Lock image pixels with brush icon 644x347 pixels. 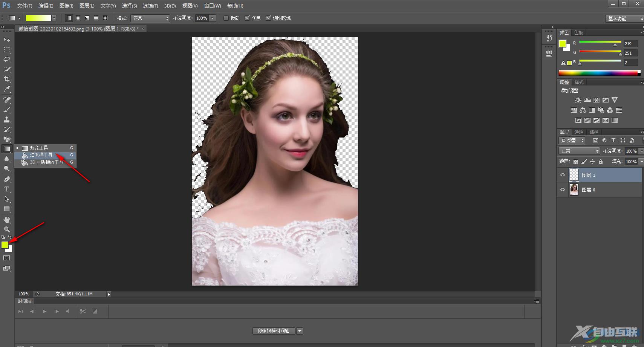click(584, 162)
